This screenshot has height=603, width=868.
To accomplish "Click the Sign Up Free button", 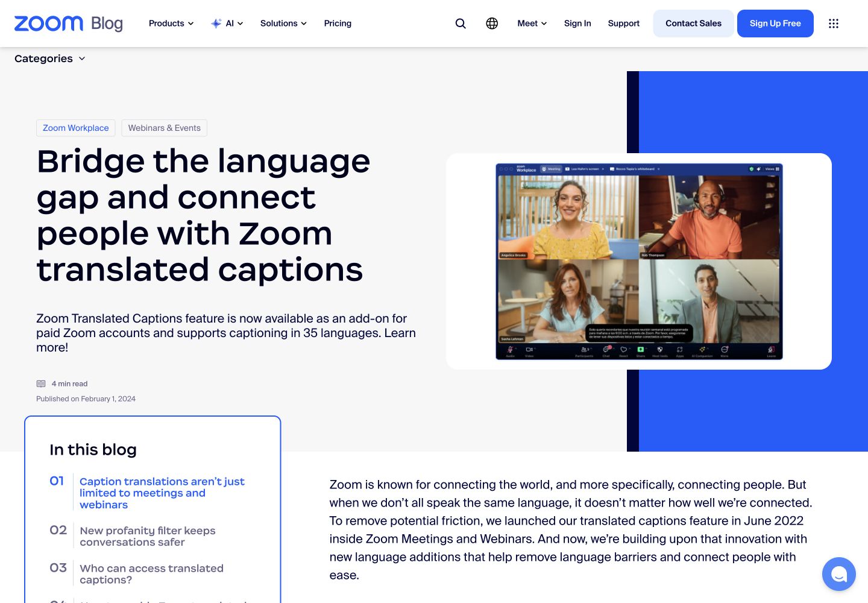I will click(x=775, y=24).
